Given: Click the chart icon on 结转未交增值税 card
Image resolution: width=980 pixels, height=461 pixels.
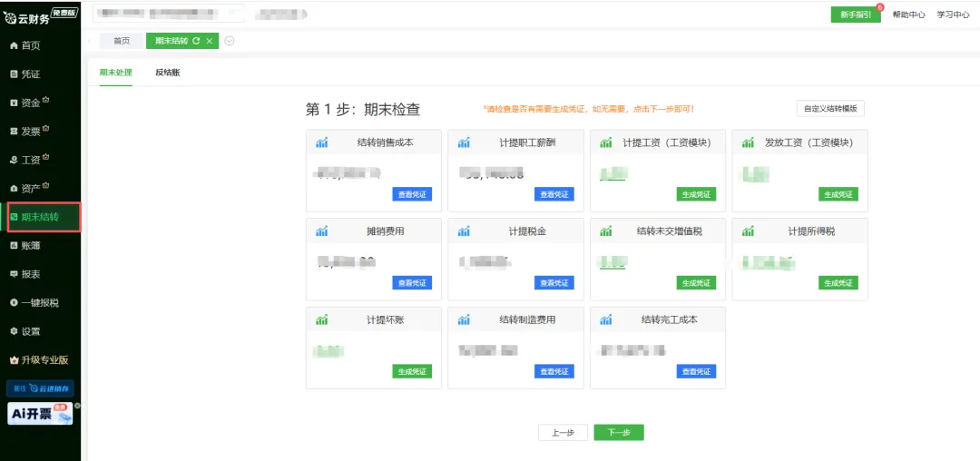Looking at the screenshot, I should (x=606, y=231).
